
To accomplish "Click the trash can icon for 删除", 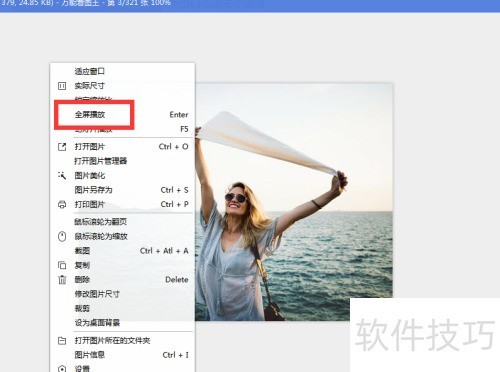I will pos(62,279).
